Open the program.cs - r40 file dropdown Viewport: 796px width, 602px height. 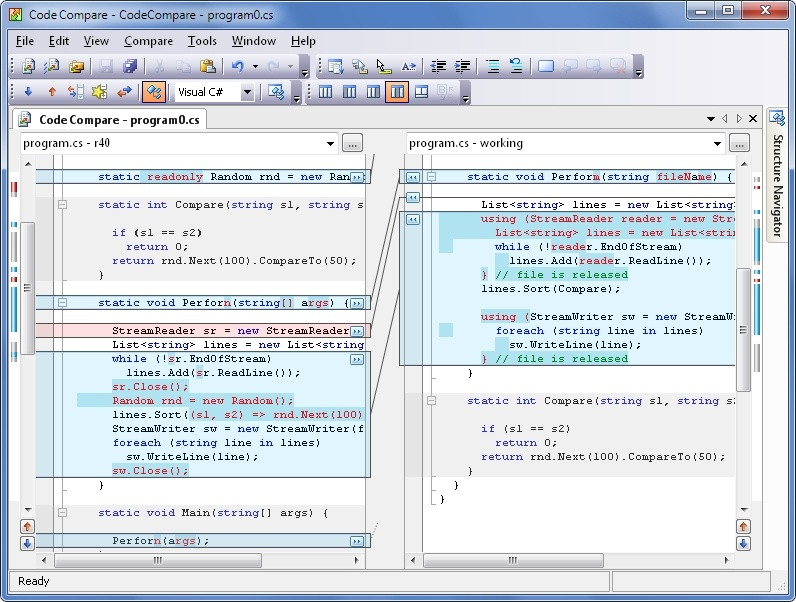(x=330, y=144)
